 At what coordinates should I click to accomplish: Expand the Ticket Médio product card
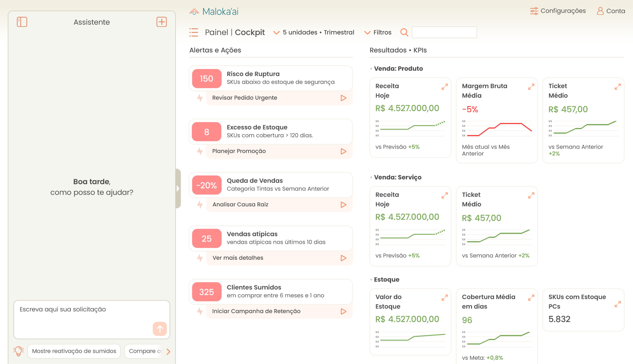[x=617, y=87]
